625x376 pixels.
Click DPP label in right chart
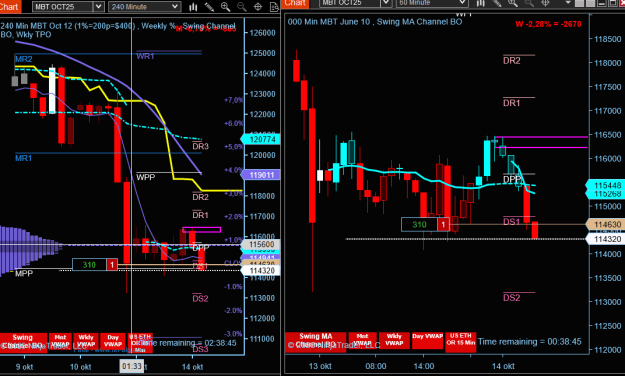tap(512, 179)
